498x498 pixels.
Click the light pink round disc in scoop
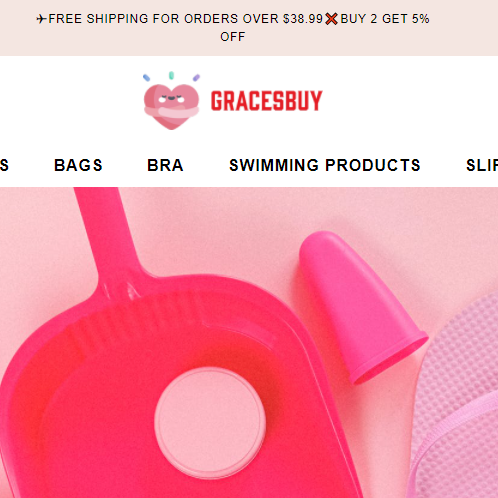coord(210,423)
